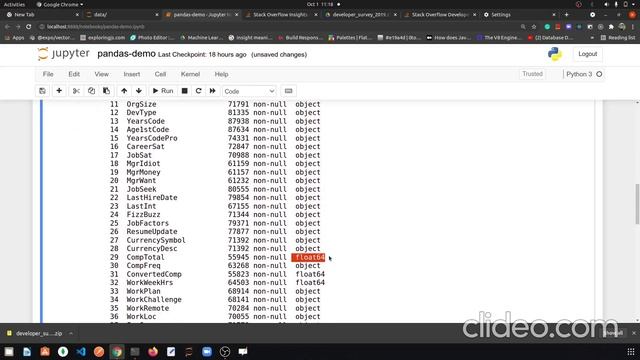Switch to the developer_survey_2019 tab
This screenshot has width=640, height=360.
(361, 15)
